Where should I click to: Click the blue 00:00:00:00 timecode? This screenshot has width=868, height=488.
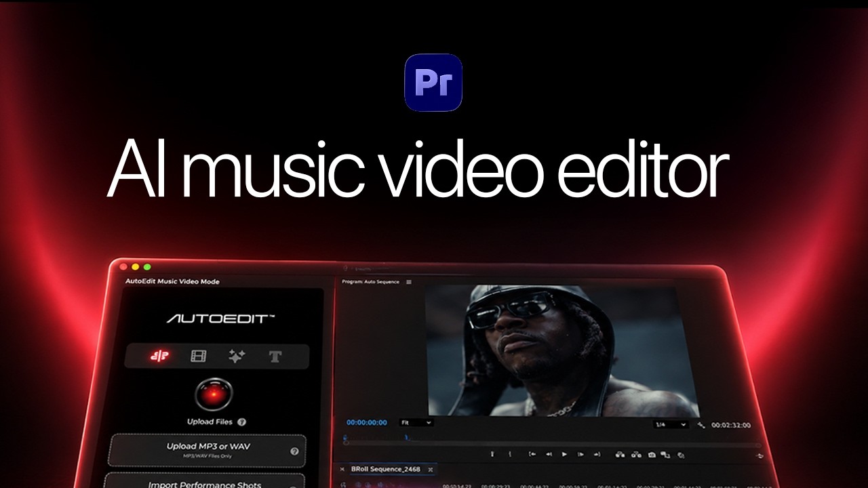tap(367, 423)
